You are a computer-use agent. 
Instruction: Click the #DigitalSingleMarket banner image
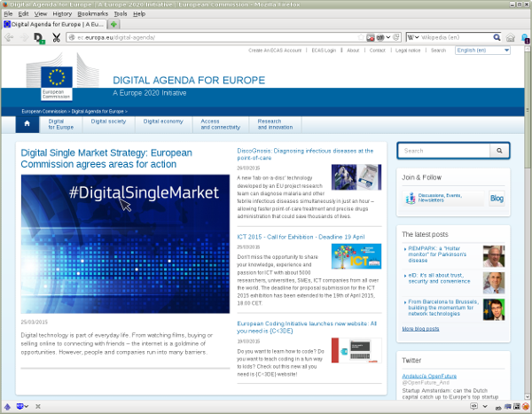pyautogui.click(x=125, y=244)
